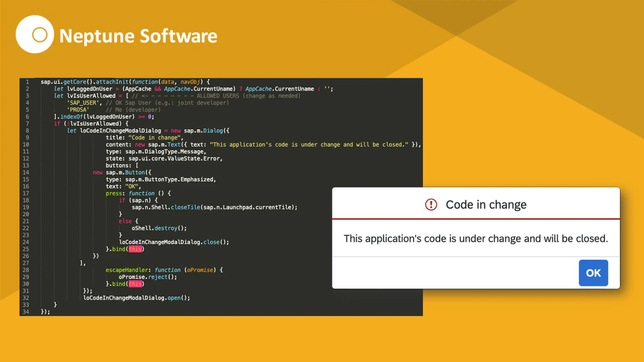Screen dimensions: 644x362
Task: Click the OK button in the dialog
Action: pos(593,273)
